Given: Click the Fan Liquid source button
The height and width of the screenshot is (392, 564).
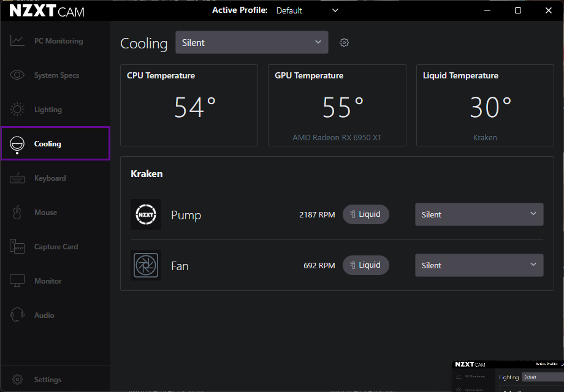Looking at the screenshot, I should [x=365, y=265].
